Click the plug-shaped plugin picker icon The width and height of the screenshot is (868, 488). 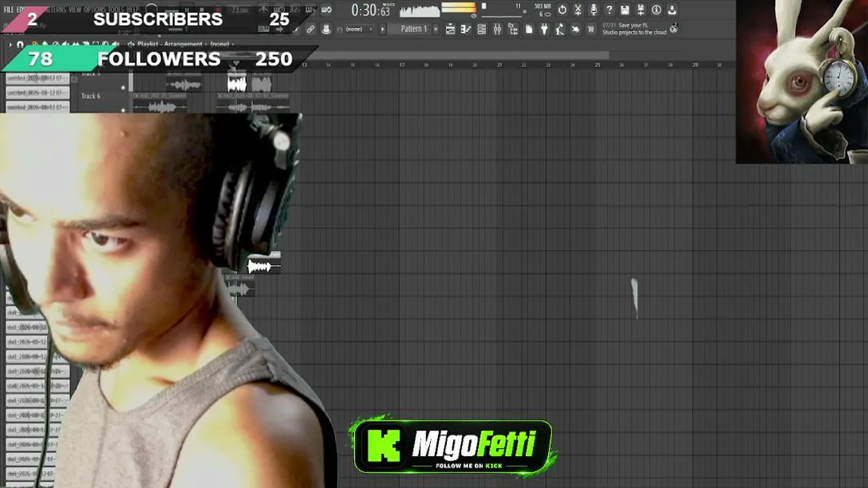pyautogui.click(x=544, y=29)
